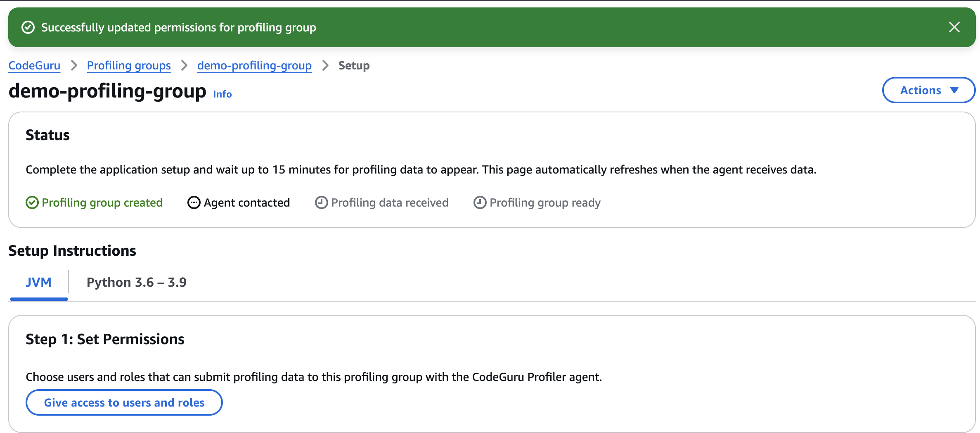Click the success checkmark icon in banner
Screen dimensions: 980x433
28,28
